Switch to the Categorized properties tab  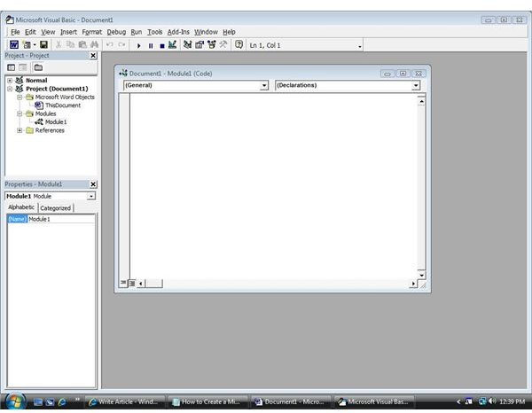(x=55, y=208)
